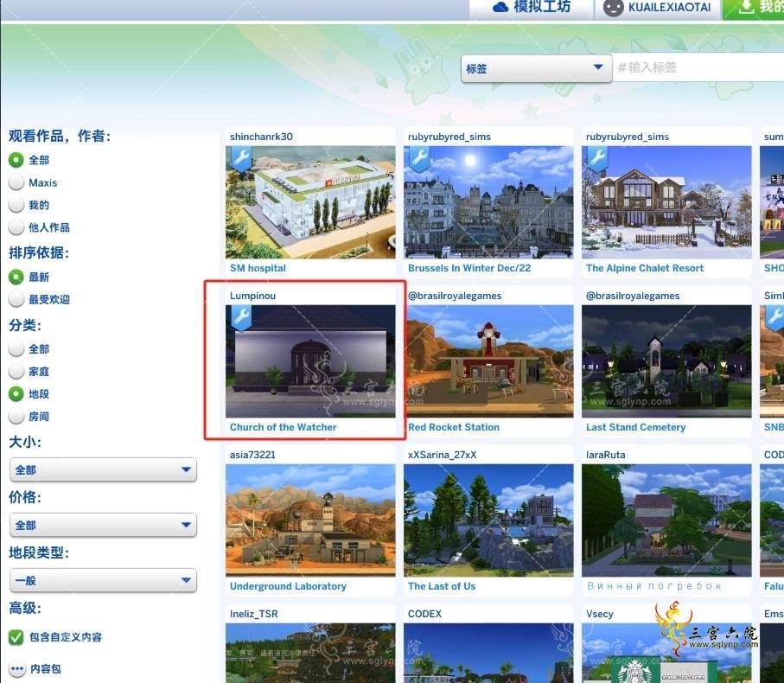Select the 我的 author filter

[16, 205]
